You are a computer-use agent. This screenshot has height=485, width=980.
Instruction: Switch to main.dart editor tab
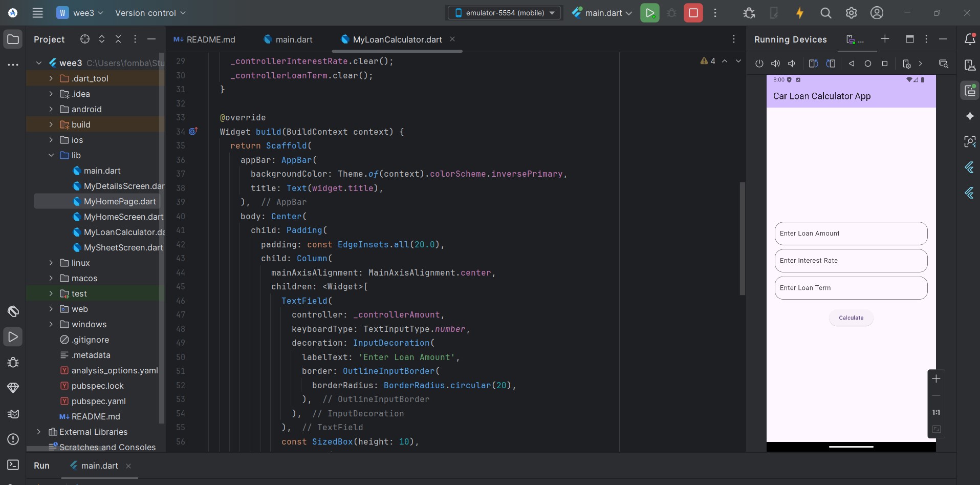288,39
